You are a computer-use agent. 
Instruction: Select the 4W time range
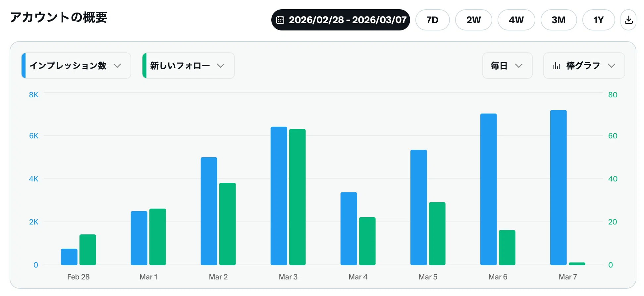pyautogui.click(x=516, y=20)
